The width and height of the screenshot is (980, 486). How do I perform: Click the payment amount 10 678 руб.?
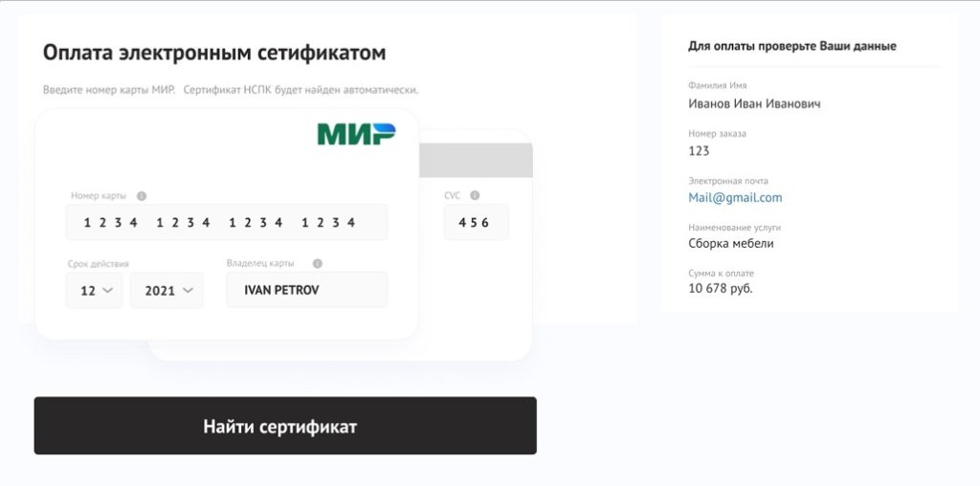tap(721, 289)
